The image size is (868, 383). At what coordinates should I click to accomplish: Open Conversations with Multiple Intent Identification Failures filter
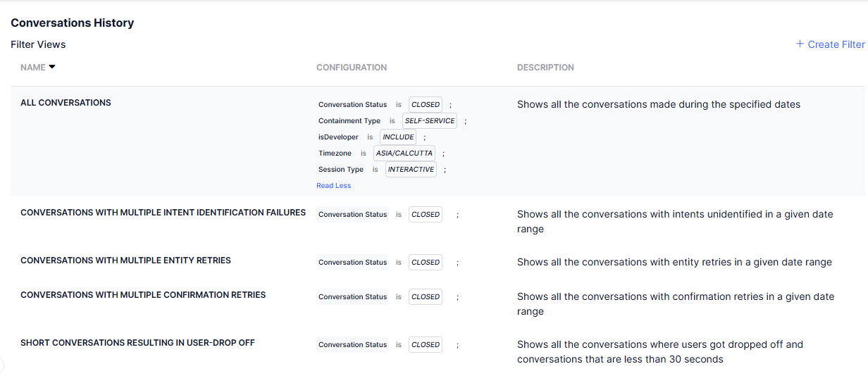(x=163, y=213)
